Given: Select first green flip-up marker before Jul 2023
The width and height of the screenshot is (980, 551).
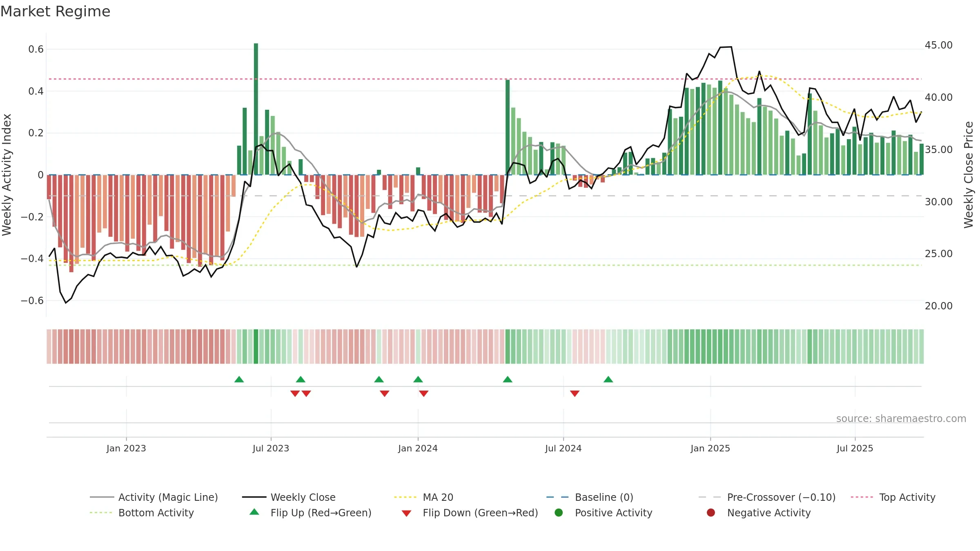Looking at the screenshot, I should [x=239, y=380].
